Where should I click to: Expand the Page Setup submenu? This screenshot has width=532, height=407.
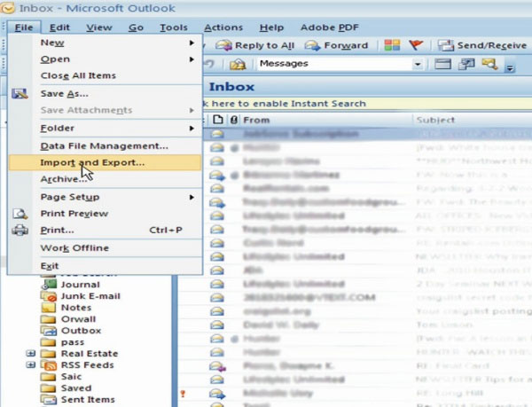tap(106, 197)
